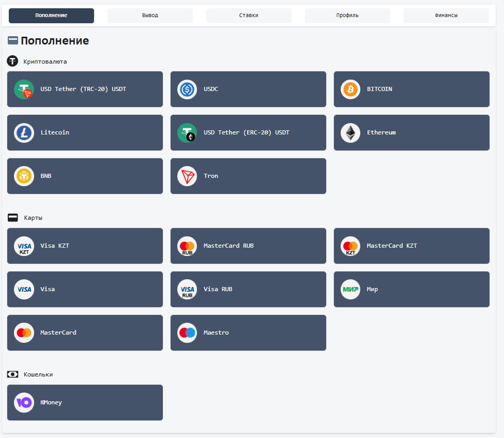Screen dimensions: 504x438
Task: Click the Мир payment system icon
Action: tap(350, 289)
